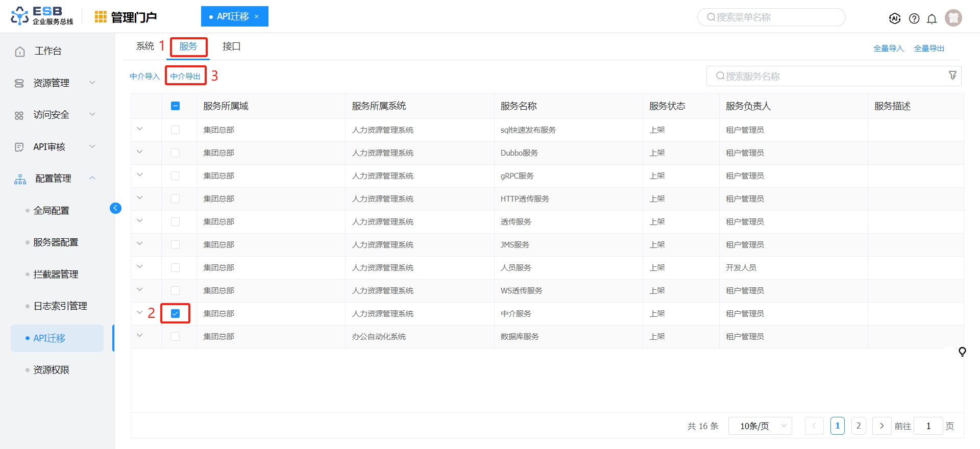Click the 全量导入 link
This screenshot has height=449, width=980.
(x=888, y=48)
